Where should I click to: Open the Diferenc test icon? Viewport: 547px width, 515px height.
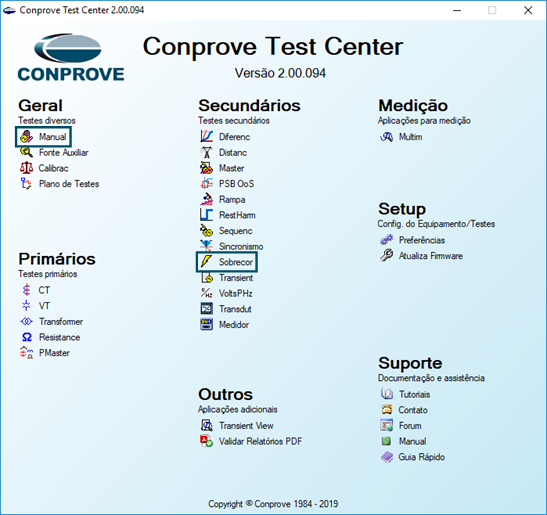207,136
